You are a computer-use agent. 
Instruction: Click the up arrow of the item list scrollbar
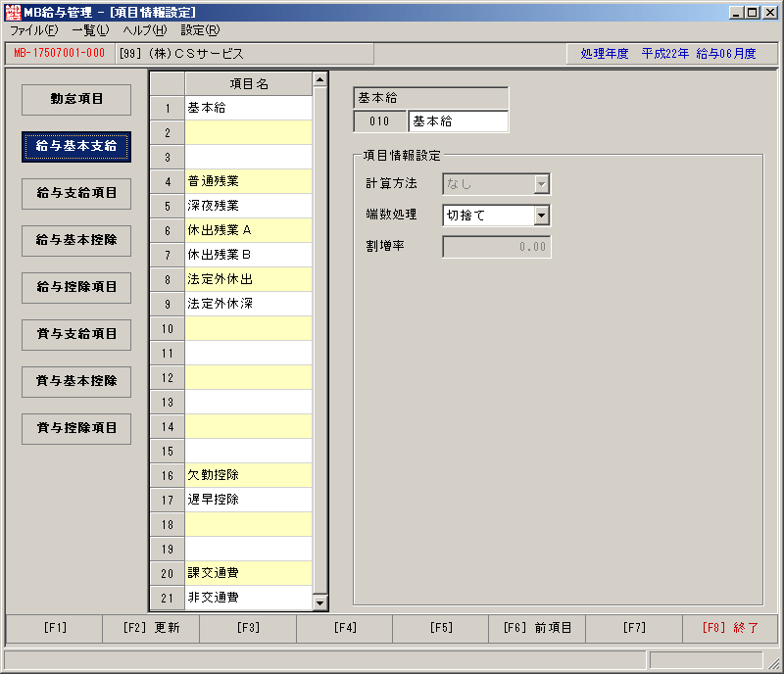point(320,79)
